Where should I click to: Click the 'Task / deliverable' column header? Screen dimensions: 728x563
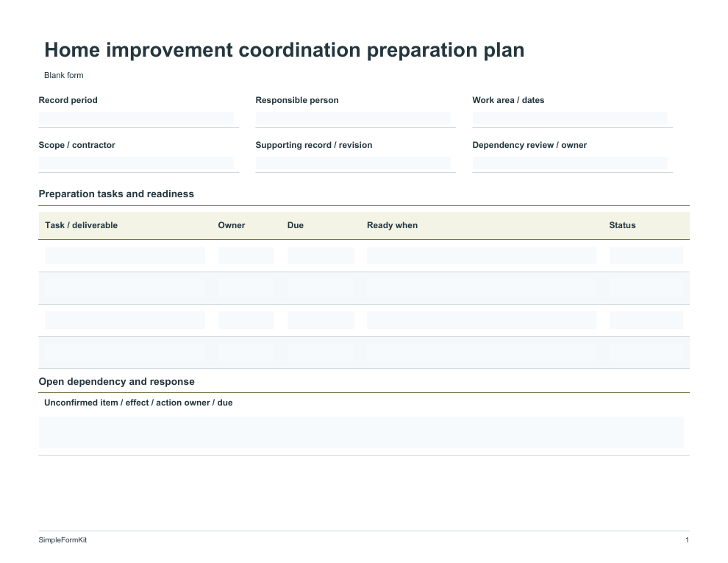(x=81, y=225)
